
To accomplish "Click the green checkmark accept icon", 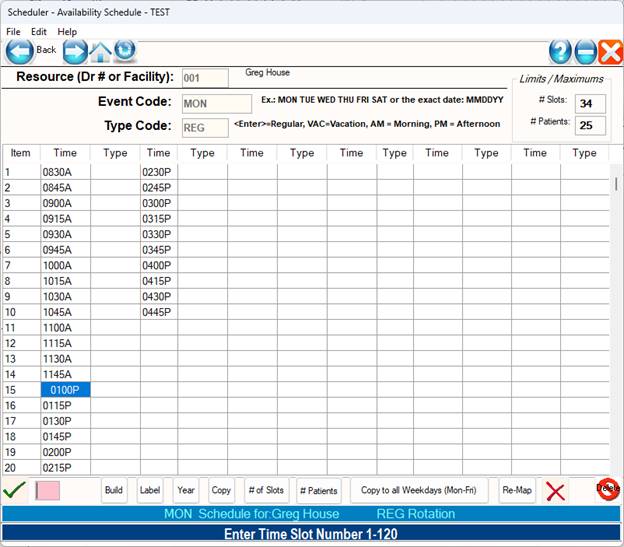I will pos(14,490).
